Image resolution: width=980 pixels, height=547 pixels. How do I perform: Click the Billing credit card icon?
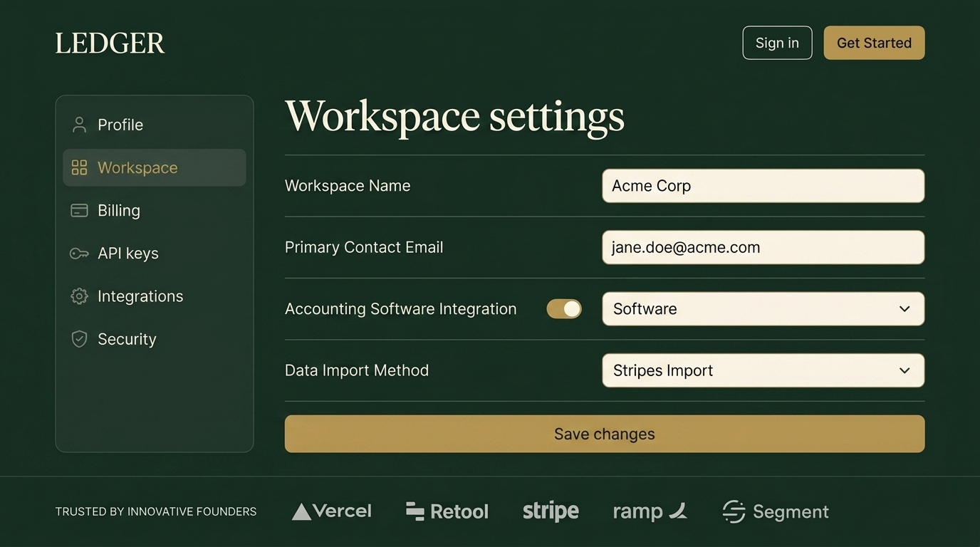pyautogui.click(x=79, y=210)
